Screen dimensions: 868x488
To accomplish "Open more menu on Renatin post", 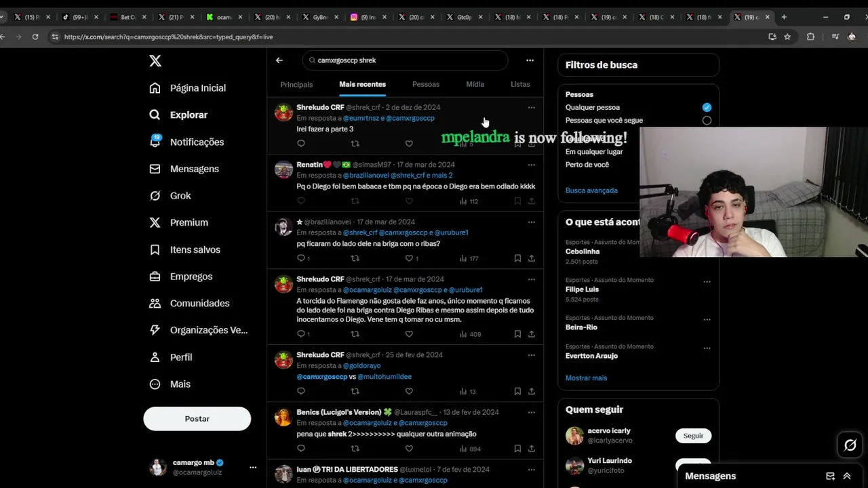I will (x=531, y=165).
